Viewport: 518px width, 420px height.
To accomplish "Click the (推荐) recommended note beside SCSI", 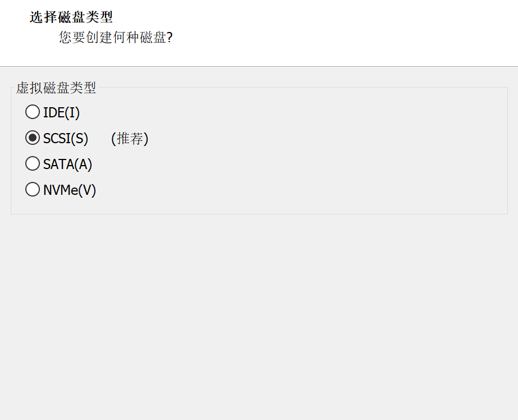I will (x=130, y=138).
